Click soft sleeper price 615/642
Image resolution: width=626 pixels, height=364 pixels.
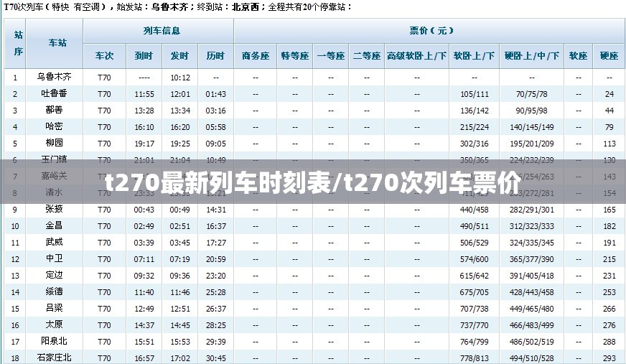(x=475, y=276)
